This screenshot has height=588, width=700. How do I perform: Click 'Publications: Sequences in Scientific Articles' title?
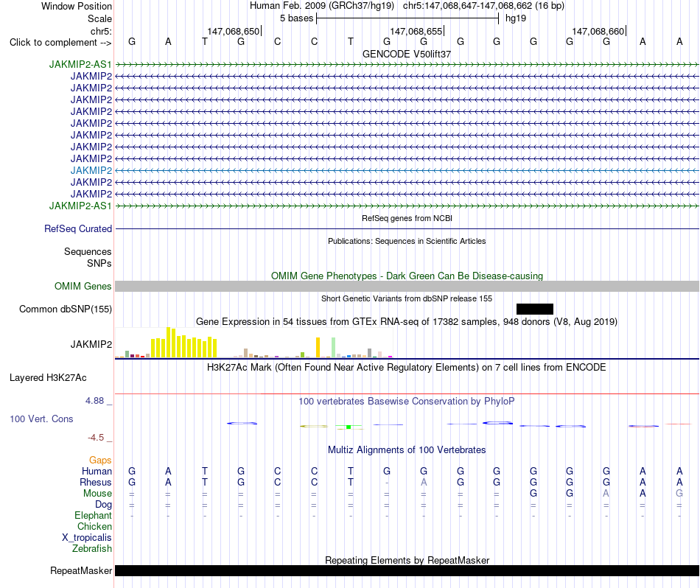pos(407,241)
